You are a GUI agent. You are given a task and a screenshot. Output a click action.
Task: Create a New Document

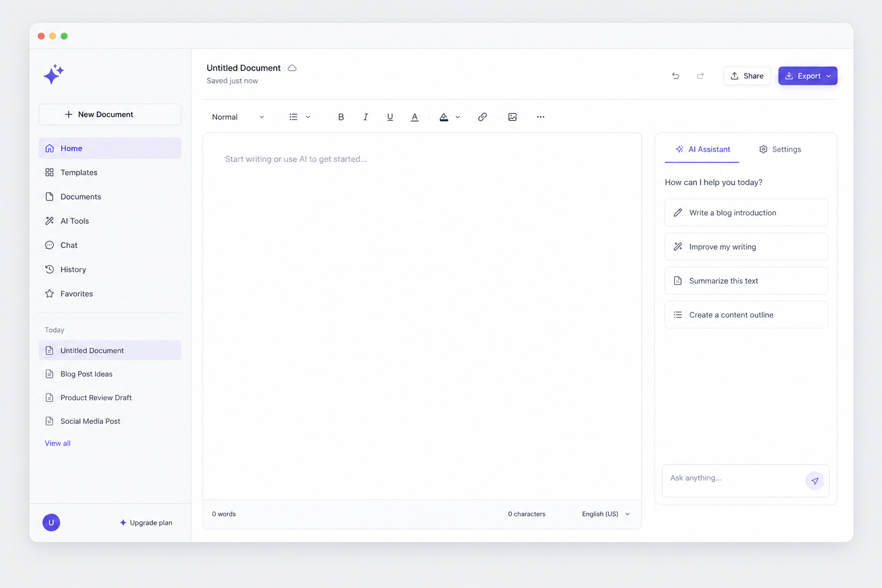(x=110, y=114)
